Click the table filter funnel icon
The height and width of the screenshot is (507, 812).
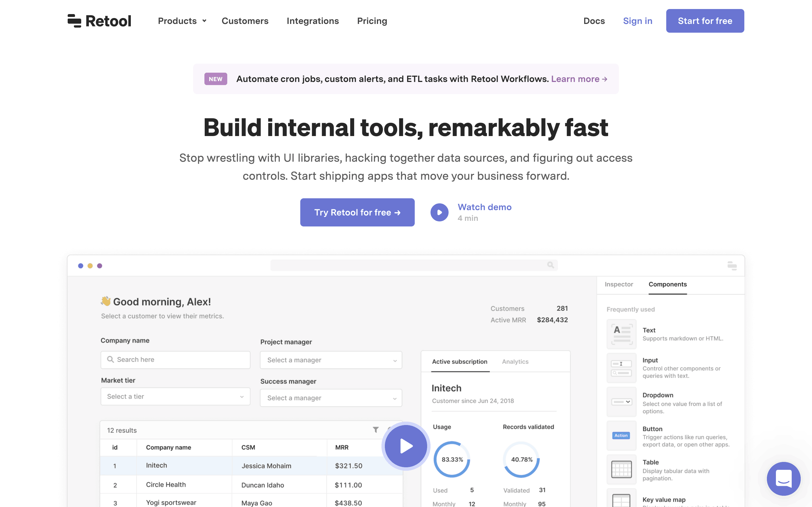(376, 430)
